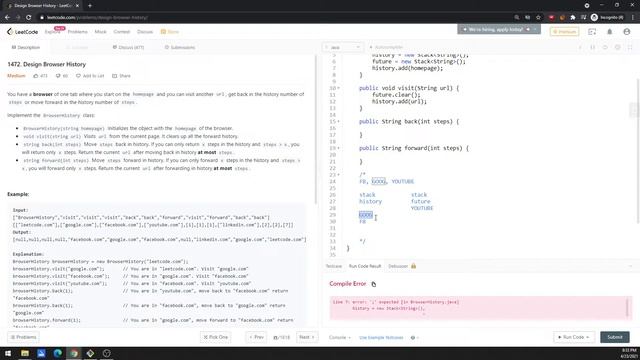The height and width of the screenshot is (360, 640).
Task: Switch to the Run Code Result tab
Action: point(365,266)
